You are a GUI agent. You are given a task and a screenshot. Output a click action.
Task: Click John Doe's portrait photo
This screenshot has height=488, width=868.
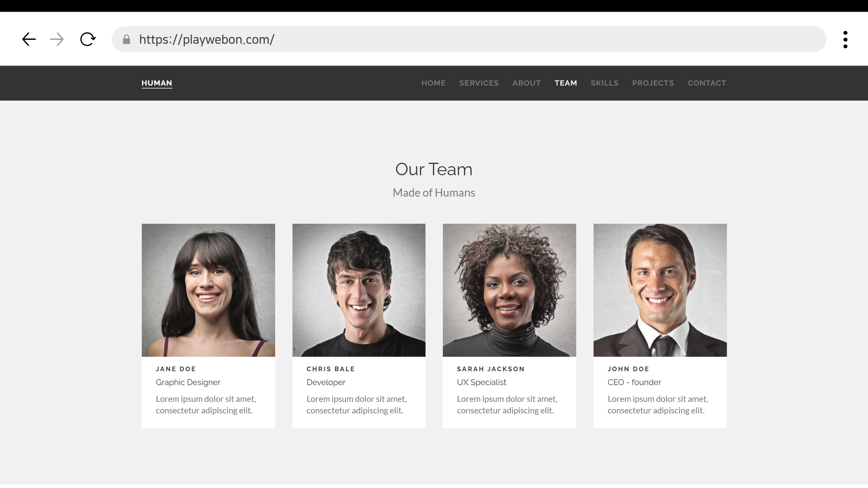[660, 290]
